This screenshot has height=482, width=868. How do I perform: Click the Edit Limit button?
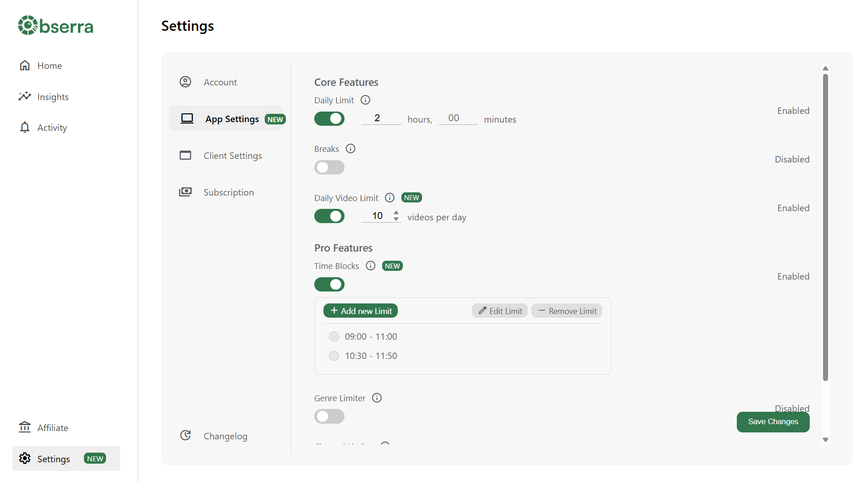point(500,311)
